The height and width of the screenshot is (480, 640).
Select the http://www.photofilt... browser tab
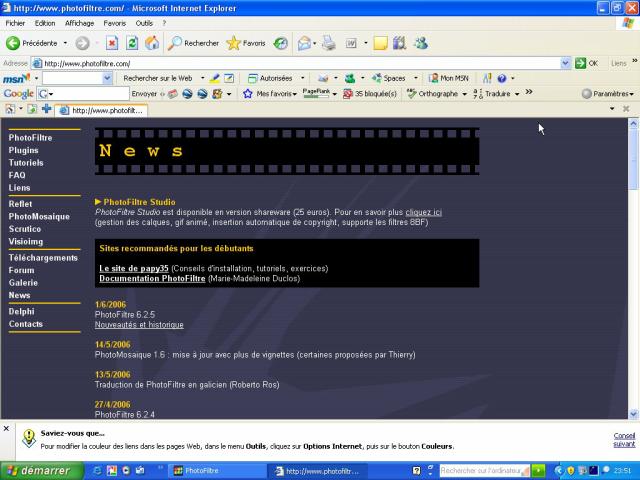[x=101, y=110]
